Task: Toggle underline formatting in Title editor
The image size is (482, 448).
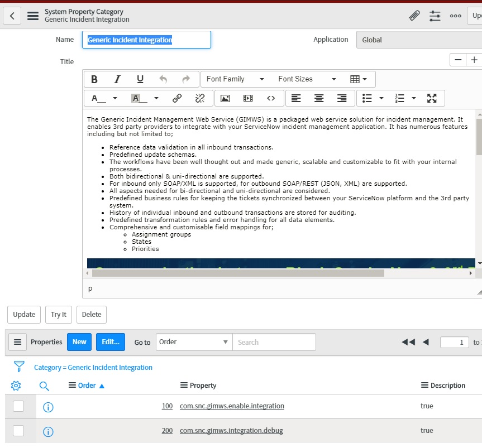Action: [x=140, y=79]
